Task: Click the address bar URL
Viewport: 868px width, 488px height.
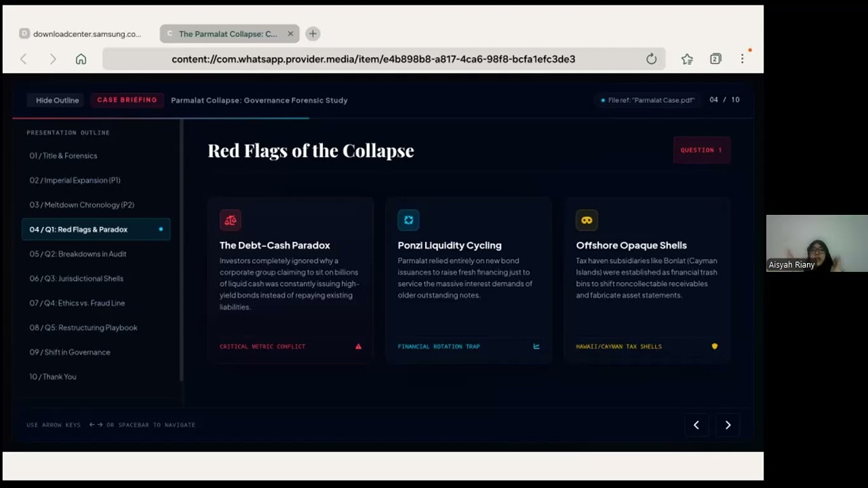Action: pyautogui.click(x=374, y=59)
